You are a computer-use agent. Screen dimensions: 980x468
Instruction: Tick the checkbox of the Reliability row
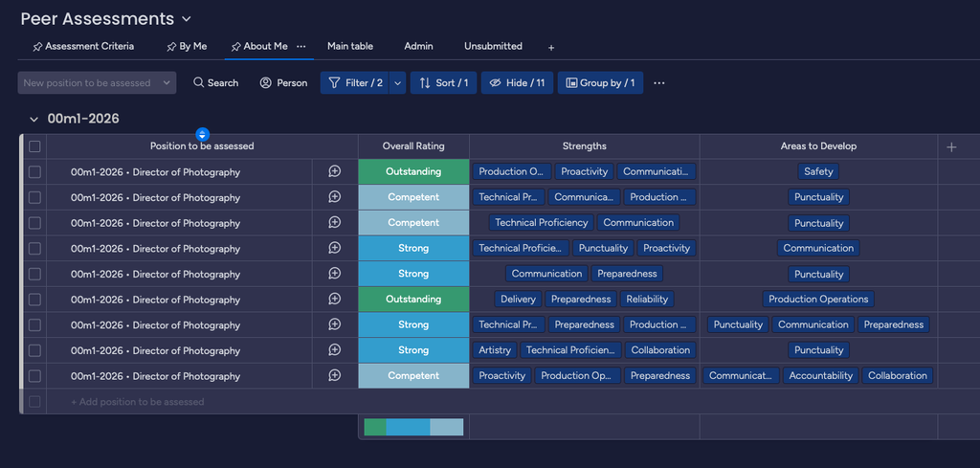tap(34, 300)
